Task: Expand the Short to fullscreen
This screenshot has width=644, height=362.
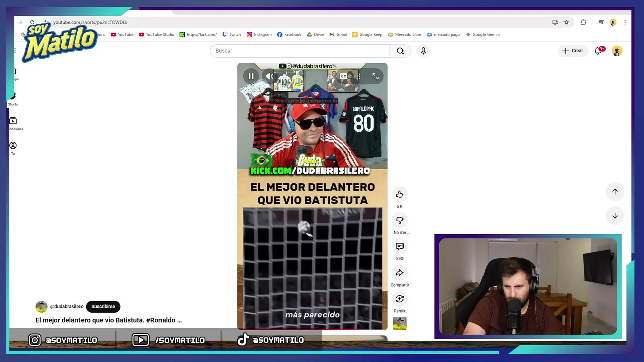Action: pos(375,76)
